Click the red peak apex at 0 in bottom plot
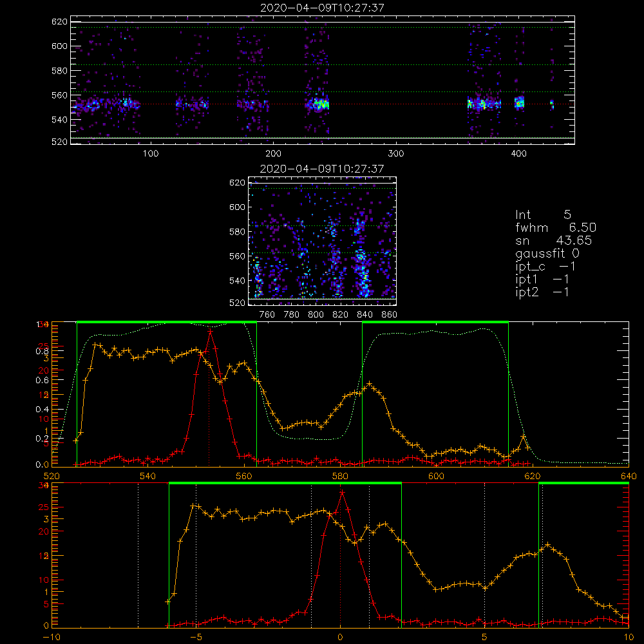Screen dimensions: 644x644 click(342, 492)
